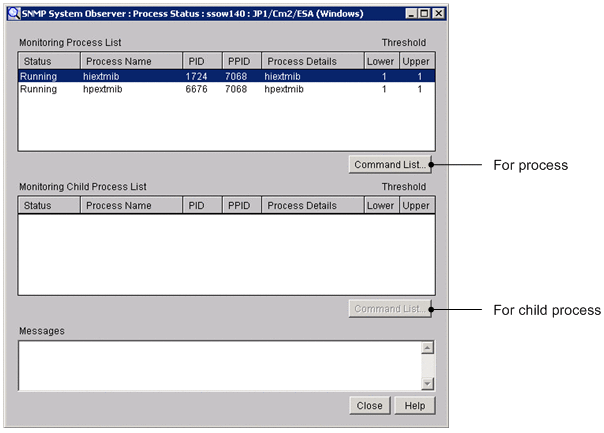The width and height of the screenshot is (604, 433).
Task: Open Command List for monitoring processes
Action: [x=390, y=164]
